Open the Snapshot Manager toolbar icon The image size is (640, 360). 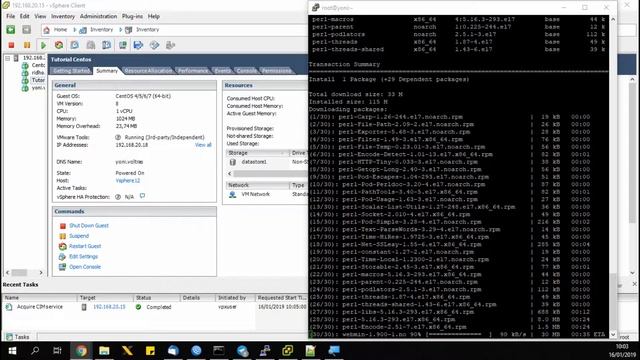point(107,45)
